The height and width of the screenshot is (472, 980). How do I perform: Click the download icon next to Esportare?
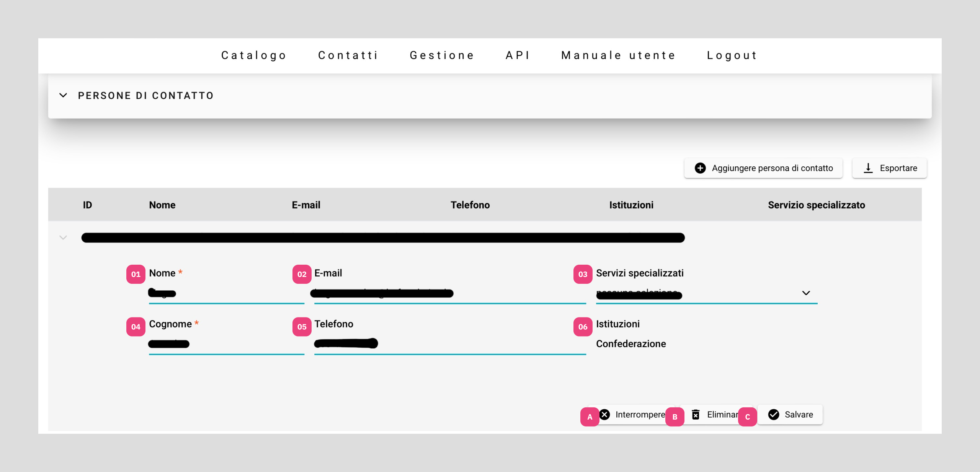(x=868, y=168)
